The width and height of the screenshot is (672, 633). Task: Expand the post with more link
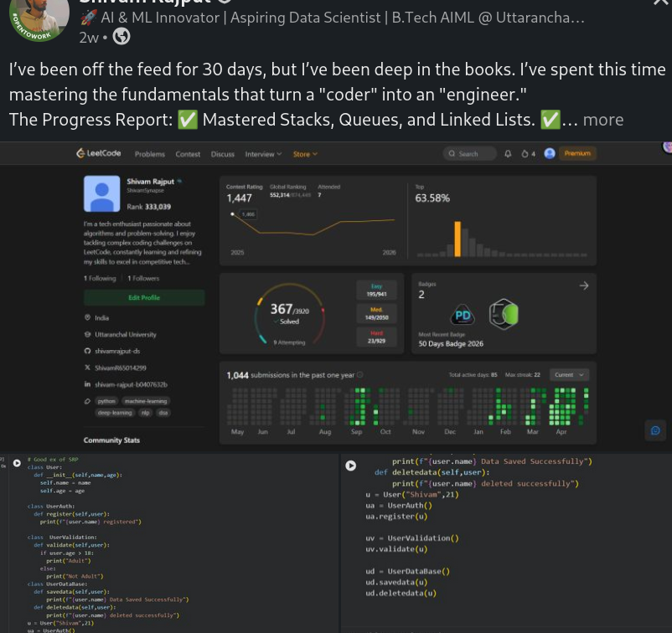(x=603, y=120)
